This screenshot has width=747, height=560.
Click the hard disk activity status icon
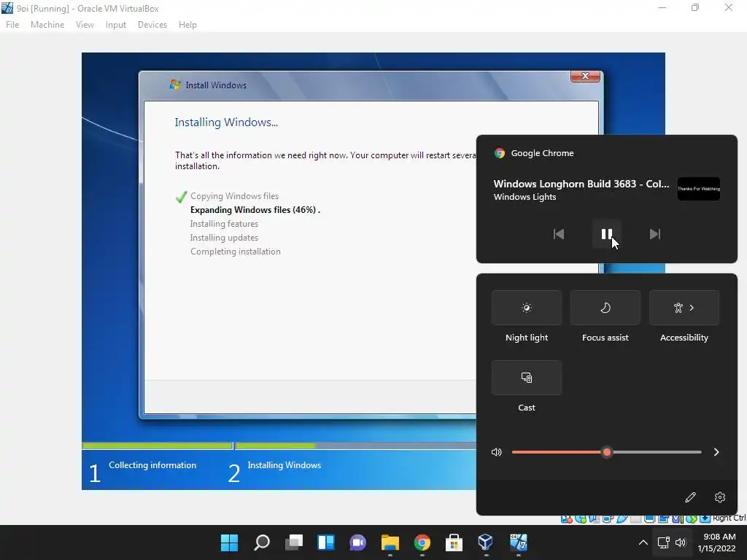tap(566, 518)
